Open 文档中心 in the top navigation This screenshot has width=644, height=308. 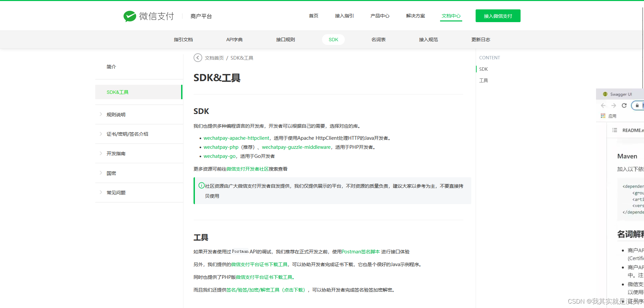coord(451,16)
